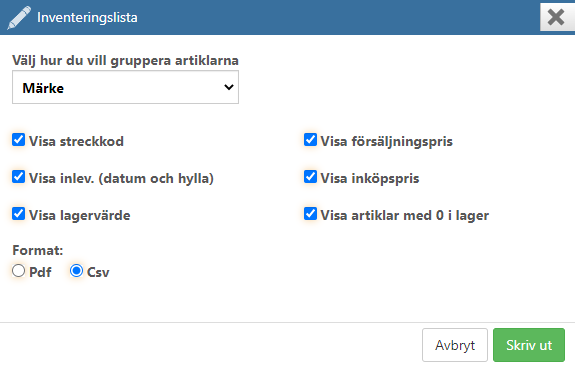Viewport: 575px width, 365px height.
Task: Disable the Visa lagervärde checkbox
Action: click(x=18, y=214)
